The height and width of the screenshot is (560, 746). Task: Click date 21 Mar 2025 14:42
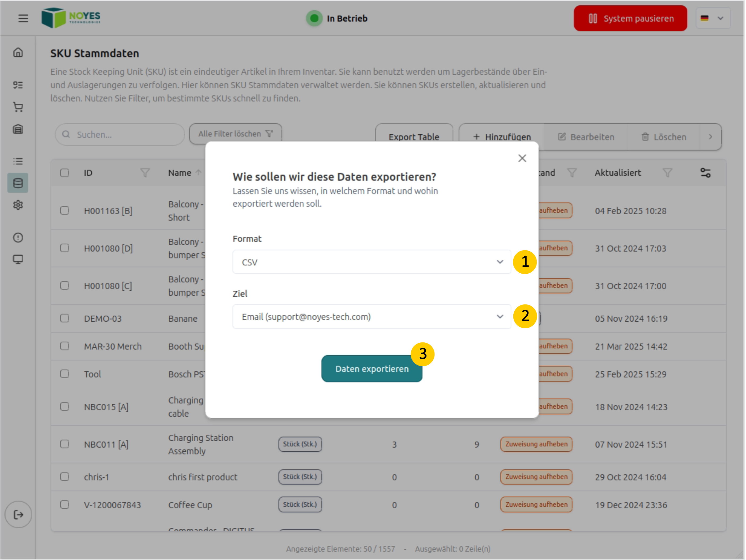coord(631,346)
